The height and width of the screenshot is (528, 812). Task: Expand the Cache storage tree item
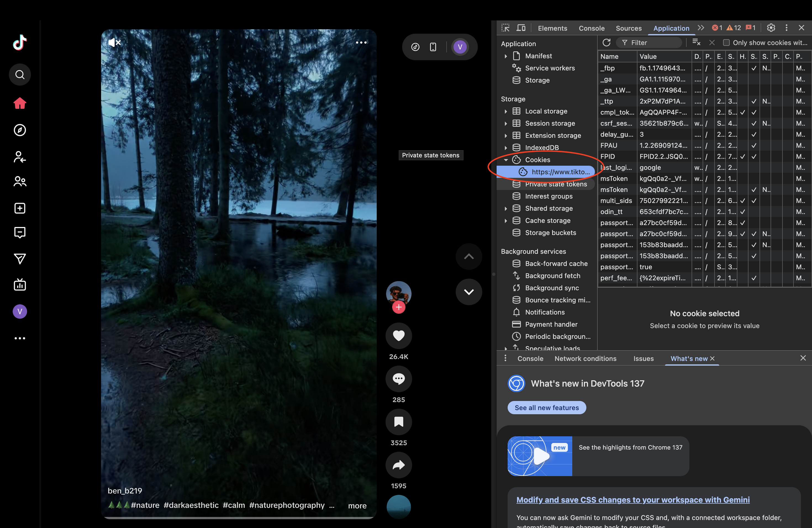pos(506,221)
